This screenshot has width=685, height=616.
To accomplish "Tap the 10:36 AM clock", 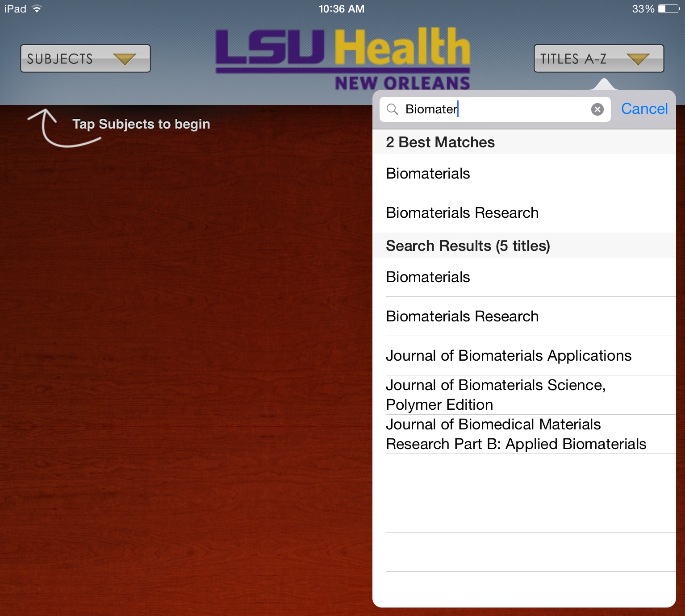I will click(x=342, y=9).
